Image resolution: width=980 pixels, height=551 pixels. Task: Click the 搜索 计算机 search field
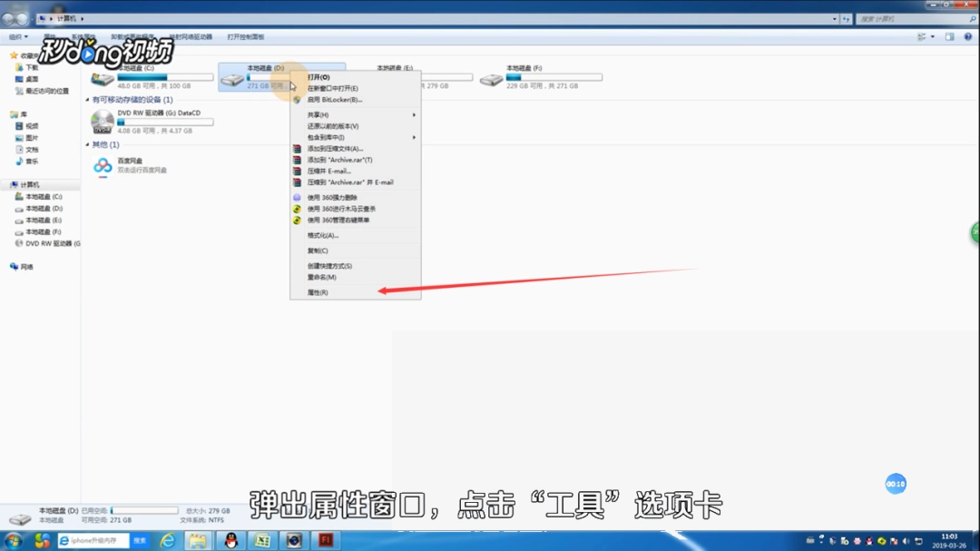pos(916,19)
